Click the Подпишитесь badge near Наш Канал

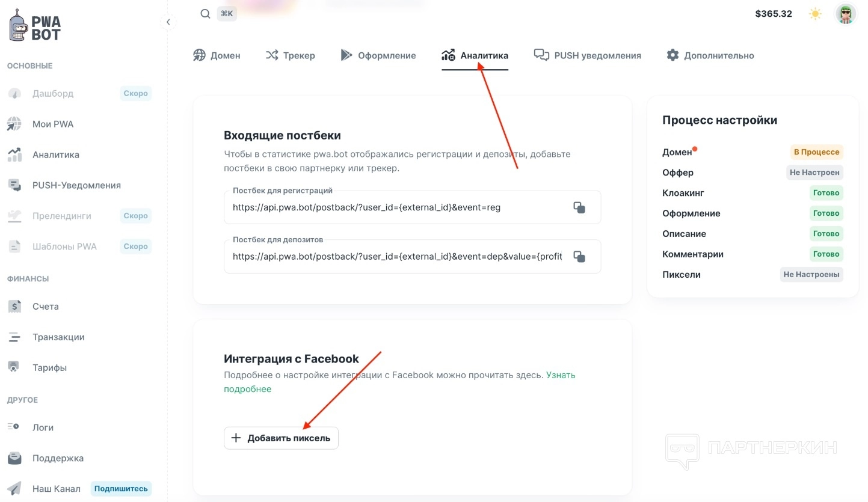tap(121, 489)
